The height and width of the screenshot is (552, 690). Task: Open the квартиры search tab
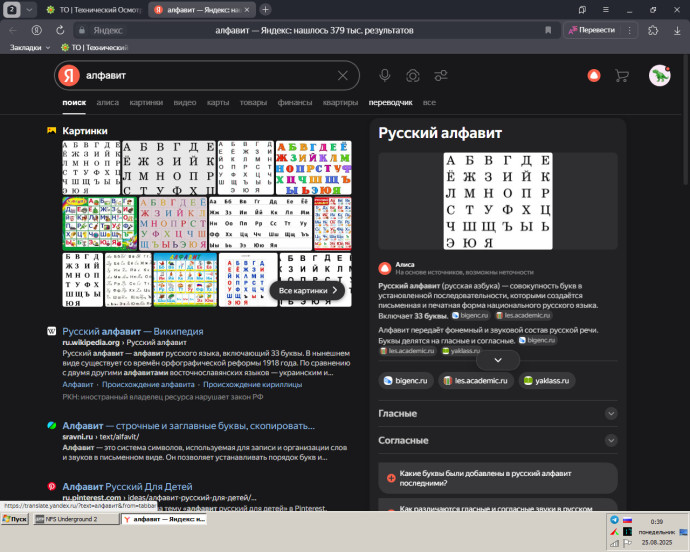(x=340, y=103)
